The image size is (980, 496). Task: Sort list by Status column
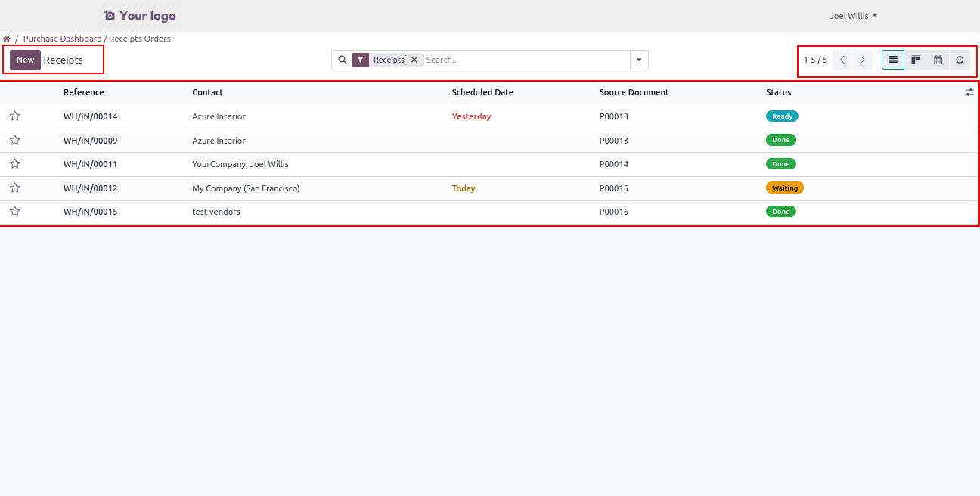[778, 92]
